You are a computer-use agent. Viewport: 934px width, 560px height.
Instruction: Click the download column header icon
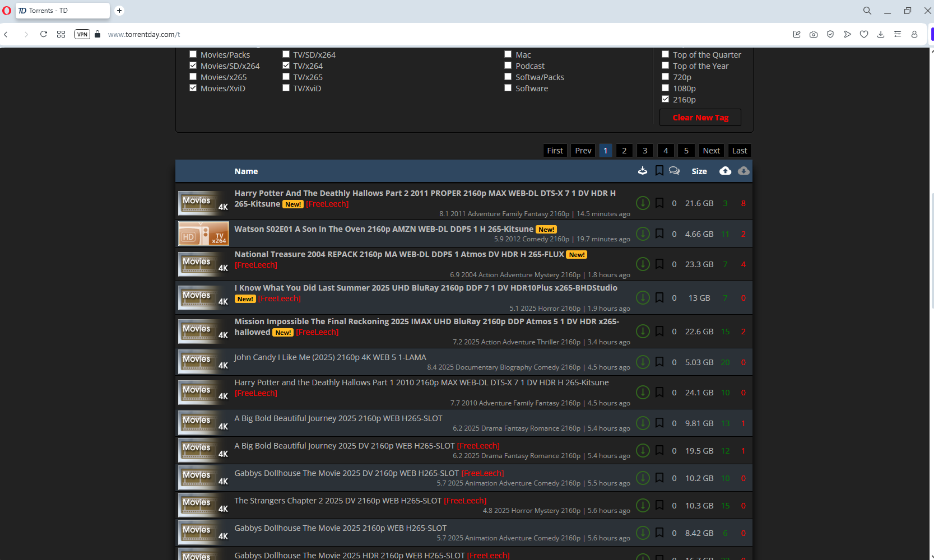pyautogui.click(x=643, y=171)
